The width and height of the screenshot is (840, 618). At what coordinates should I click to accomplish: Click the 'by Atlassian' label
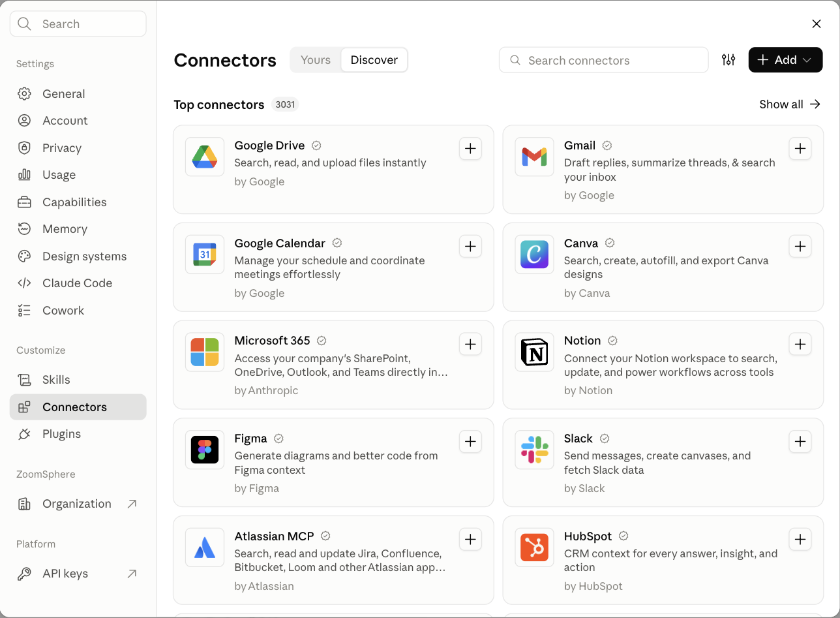pos(264,586)
